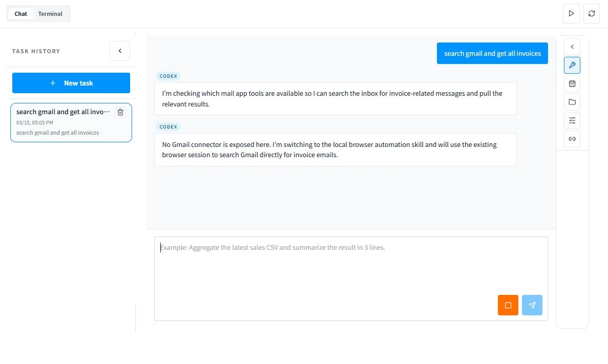
Task: Open the calendar panel in the right sidebar
Action: click(x=572, y=83)
